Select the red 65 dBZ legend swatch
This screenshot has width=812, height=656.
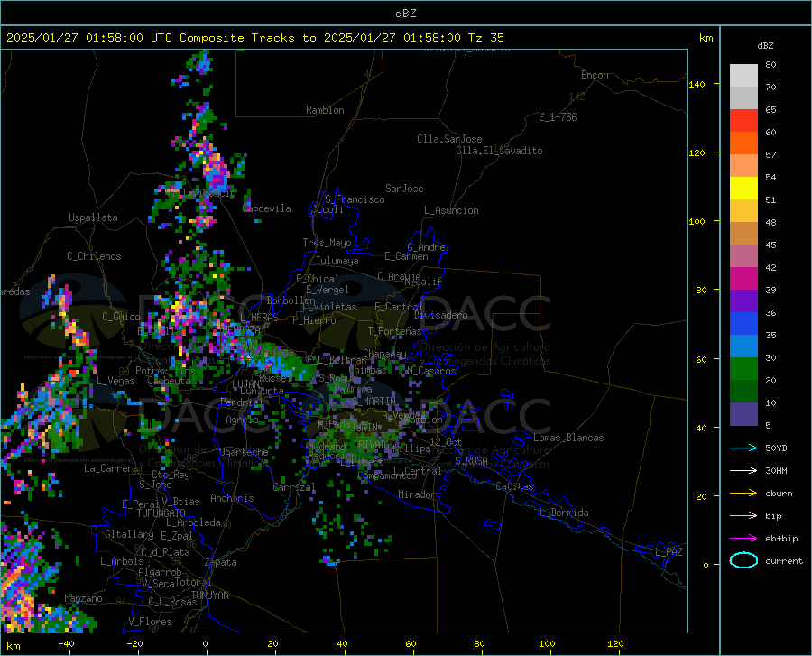coord(743,121)
